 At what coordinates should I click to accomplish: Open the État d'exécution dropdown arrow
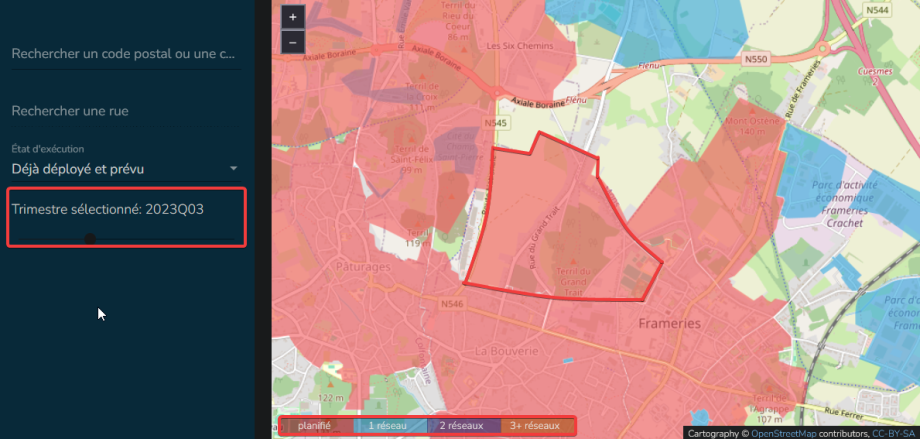pos(233,169)
